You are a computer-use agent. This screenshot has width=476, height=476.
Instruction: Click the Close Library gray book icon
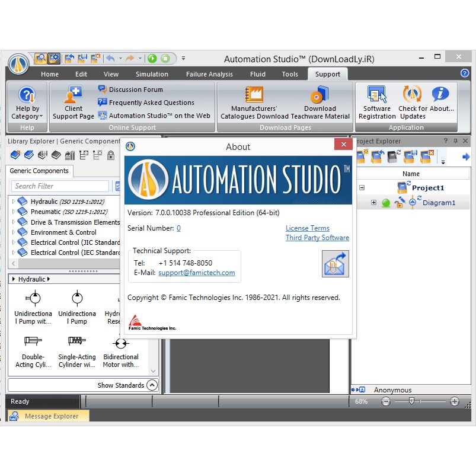tap(56, 155)
